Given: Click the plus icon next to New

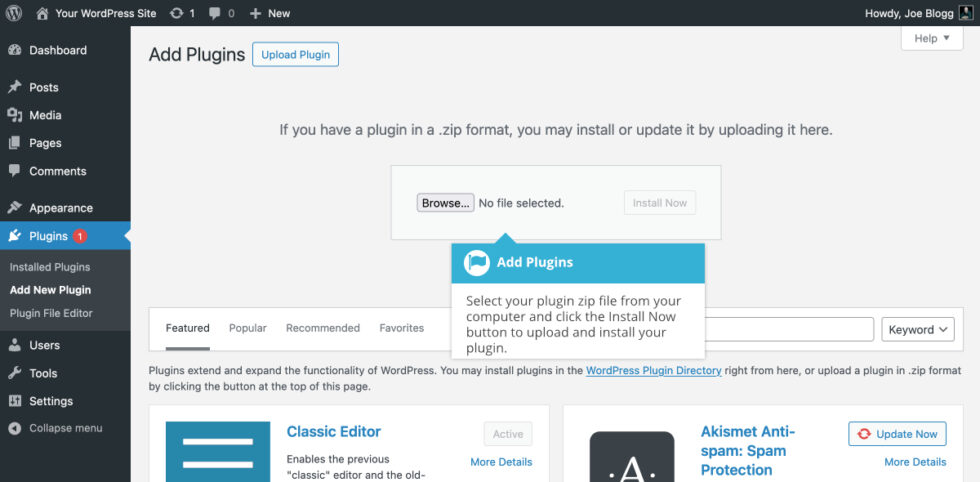Looking at the screenshot, I should (x=255, y=13).
